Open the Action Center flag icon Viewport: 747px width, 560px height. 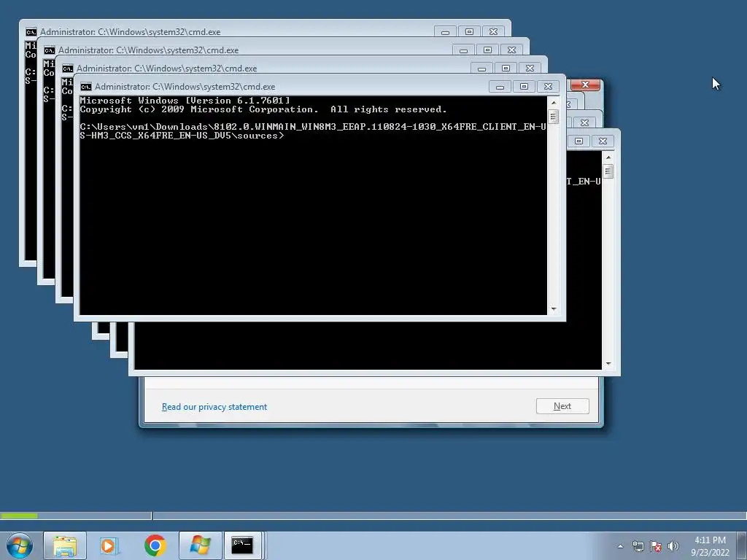pyautogui.click(x=656, y=546)
